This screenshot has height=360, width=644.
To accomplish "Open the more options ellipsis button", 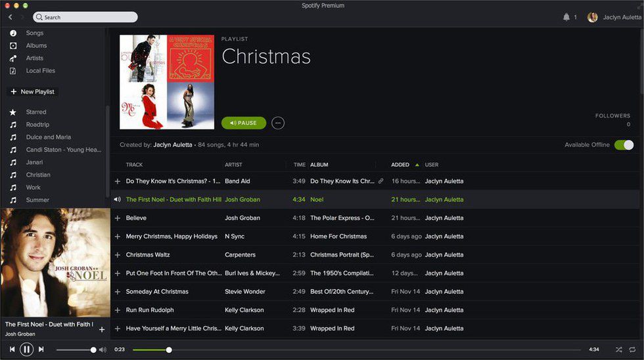I will click(278, 123).
